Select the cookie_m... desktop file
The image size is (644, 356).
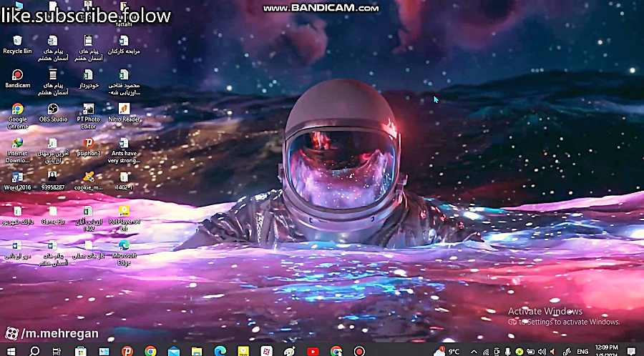coord(88,182)
